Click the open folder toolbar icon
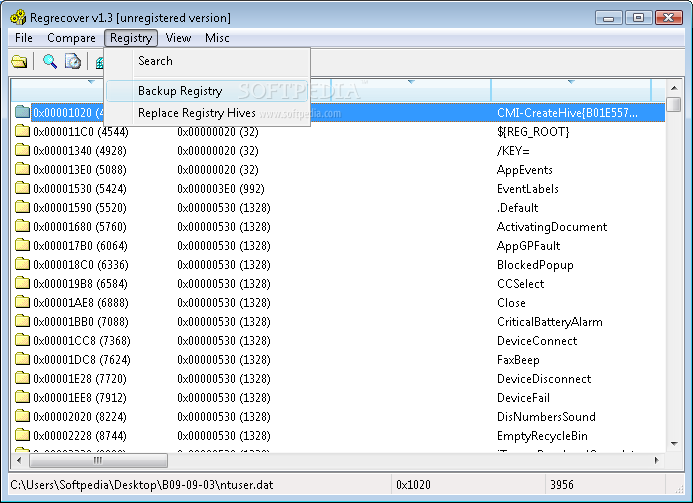This screenshot has height=503, width=693. pyautogui.click(x=19, y=61)
